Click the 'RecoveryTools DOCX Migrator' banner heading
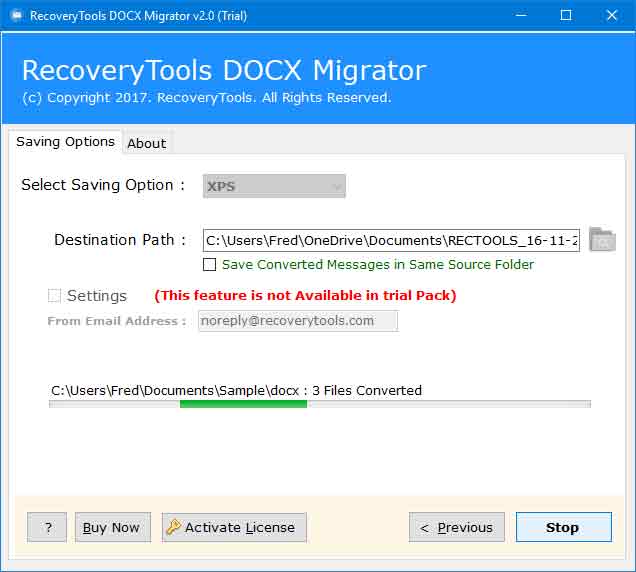The height and width of the screenshot is (572, 636). point(224,70)
